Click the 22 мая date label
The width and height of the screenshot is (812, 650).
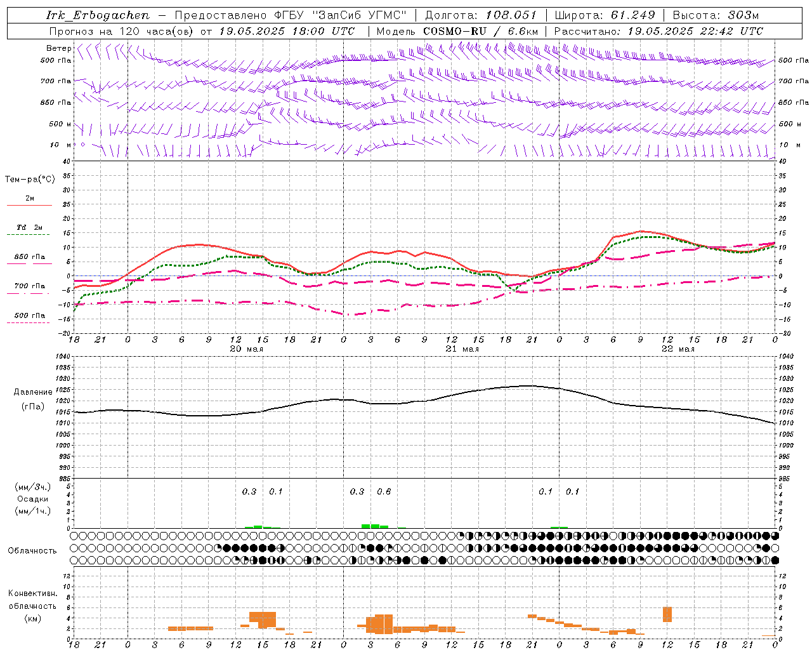click(678, 349)
